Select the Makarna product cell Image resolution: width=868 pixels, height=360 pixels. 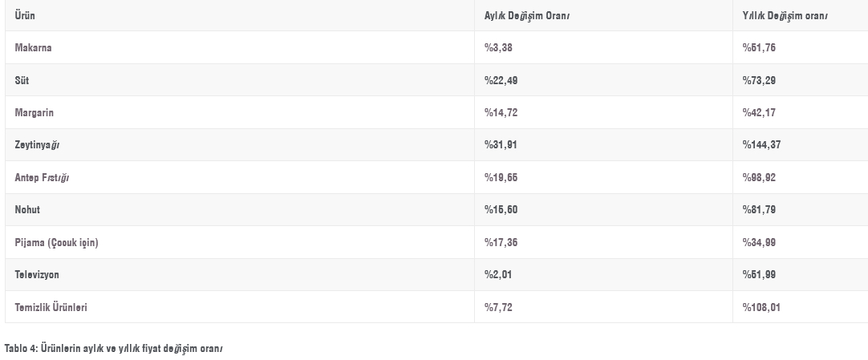(34, 48)
